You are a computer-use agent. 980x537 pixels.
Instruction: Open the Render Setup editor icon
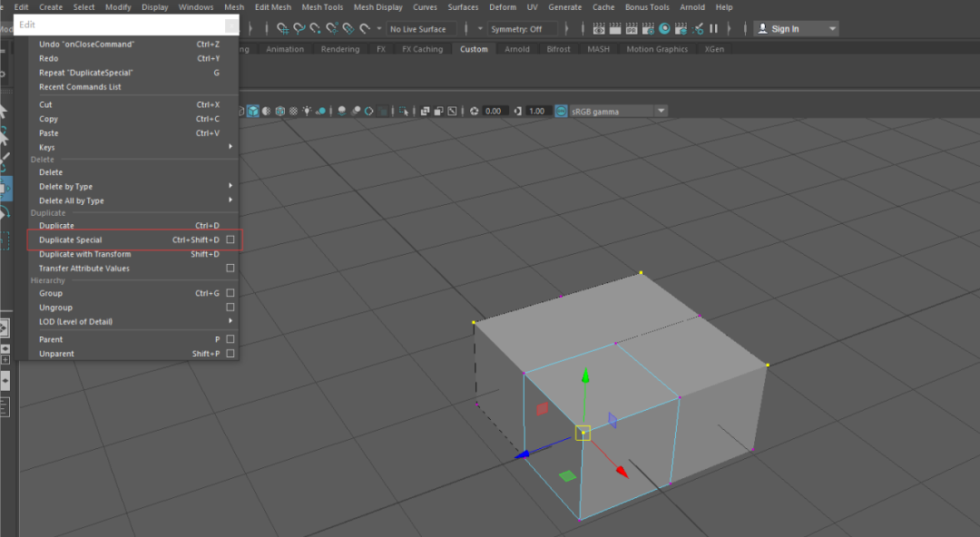coord(681,29)
